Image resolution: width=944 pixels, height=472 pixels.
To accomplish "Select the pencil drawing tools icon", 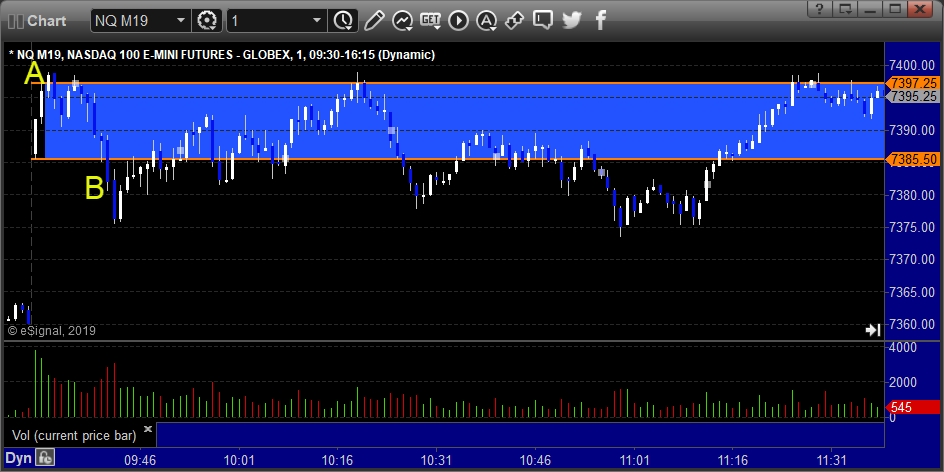I will (x=374, y=20).
